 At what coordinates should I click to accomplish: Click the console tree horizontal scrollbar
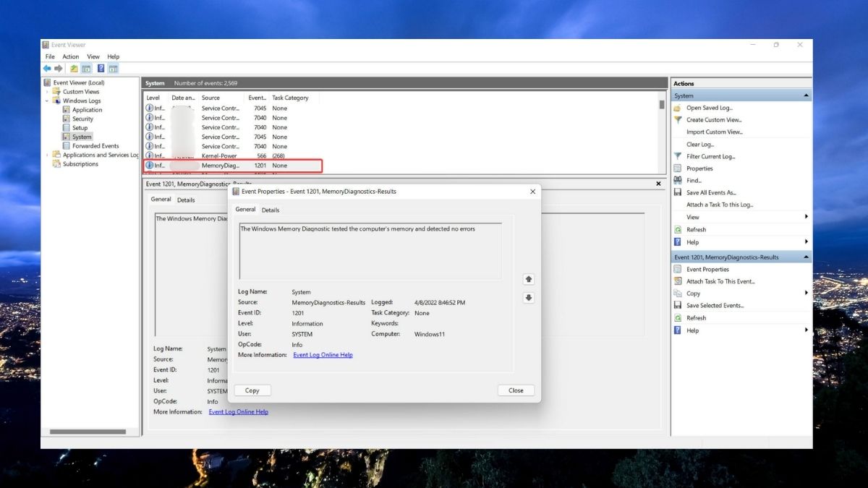[88, 432]
